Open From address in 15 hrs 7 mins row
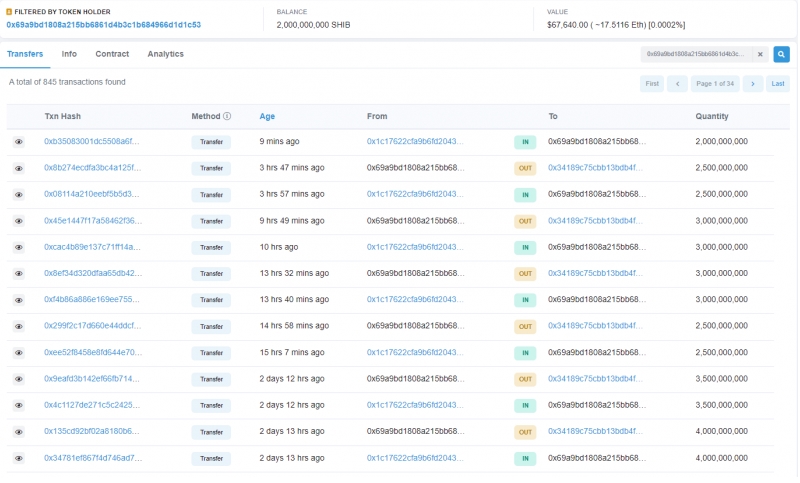Viewport: 800px width, 483px height. [415, 352]
